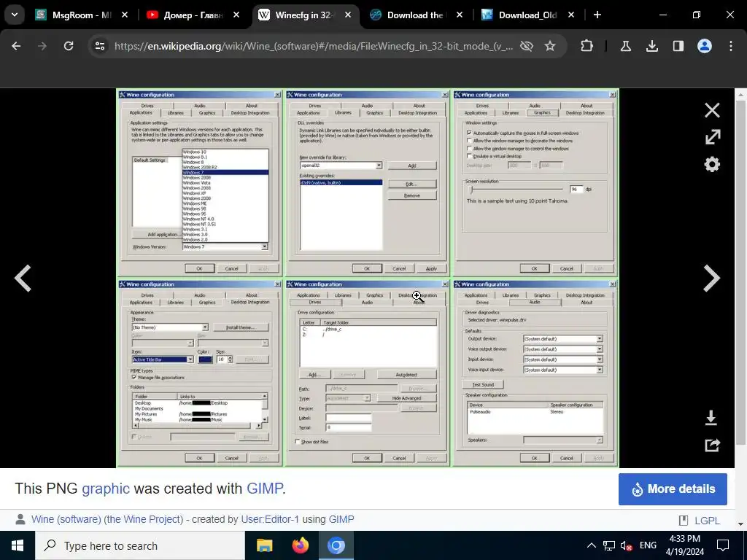Image resolution: width=747 pixels, height=560 pixels.
Task: Click the More details button
Action: pos(673,489)
